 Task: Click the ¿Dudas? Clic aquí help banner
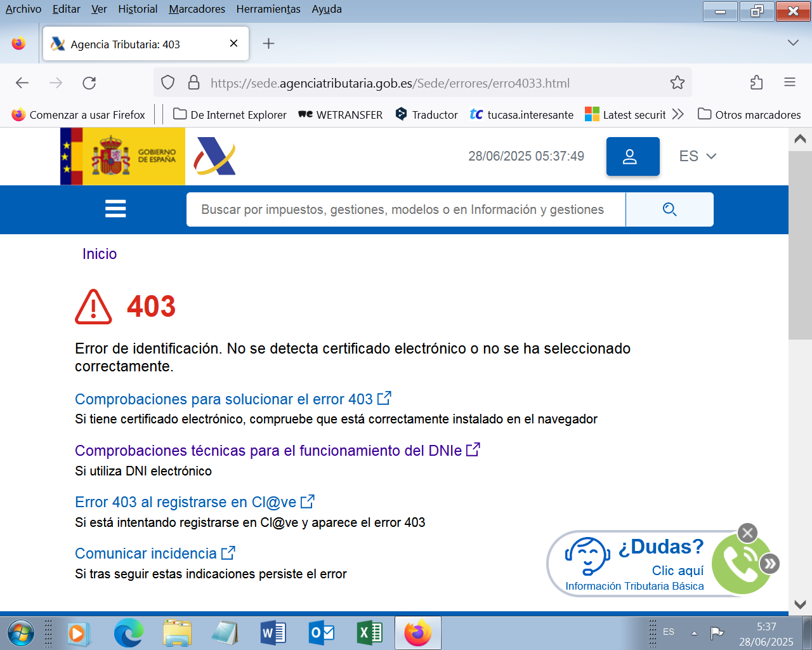[x=634, y=564]
